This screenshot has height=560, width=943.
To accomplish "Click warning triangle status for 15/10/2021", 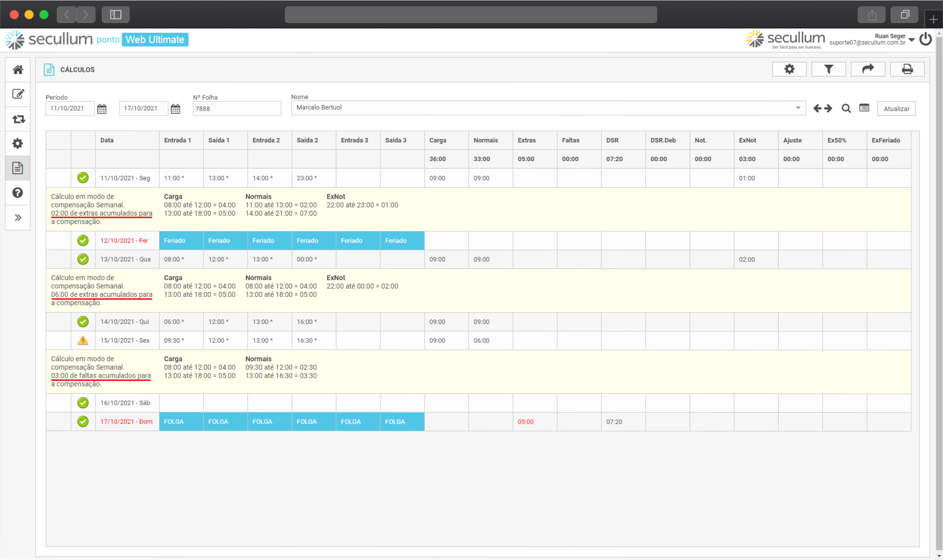I will pos(83,340).
